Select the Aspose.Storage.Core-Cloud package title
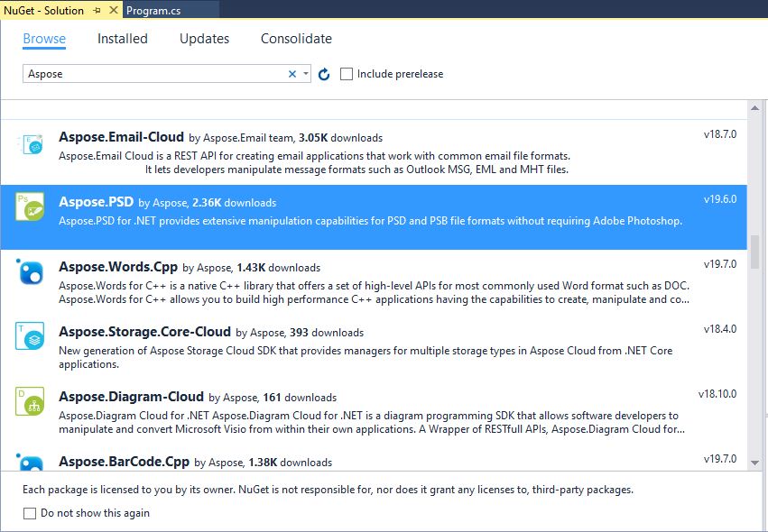This screenshot has width=768, height=532. [x=144, y=332]
